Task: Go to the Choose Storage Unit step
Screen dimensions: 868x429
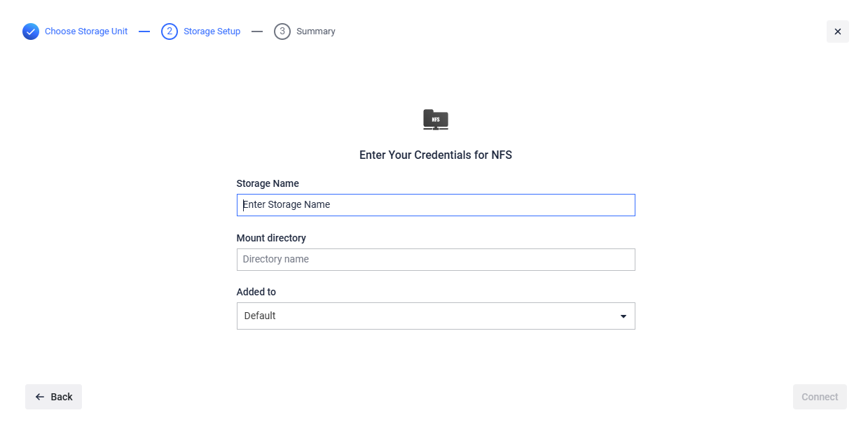Action: 86,31
